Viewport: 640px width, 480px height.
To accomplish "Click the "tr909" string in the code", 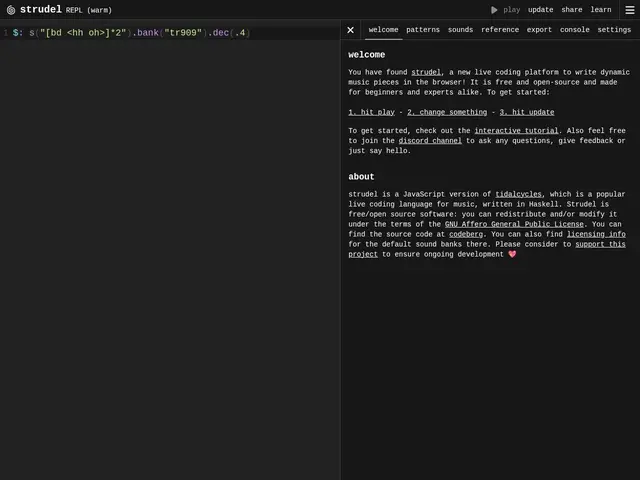I will click(x=183, y=33).
